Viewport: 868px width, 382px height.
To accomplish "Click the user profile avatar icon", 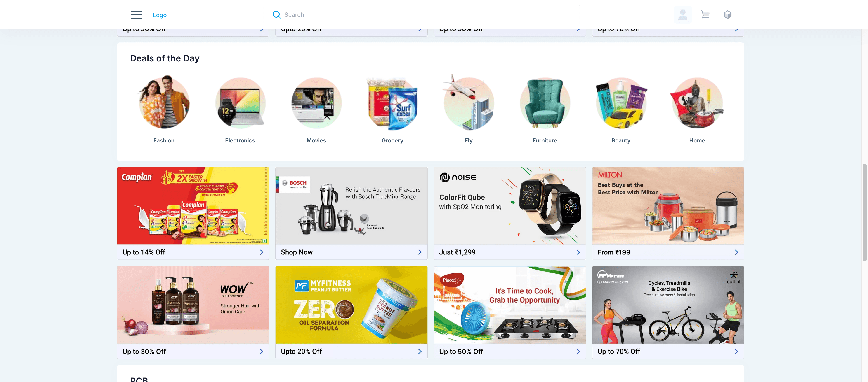I will [683, 15].
